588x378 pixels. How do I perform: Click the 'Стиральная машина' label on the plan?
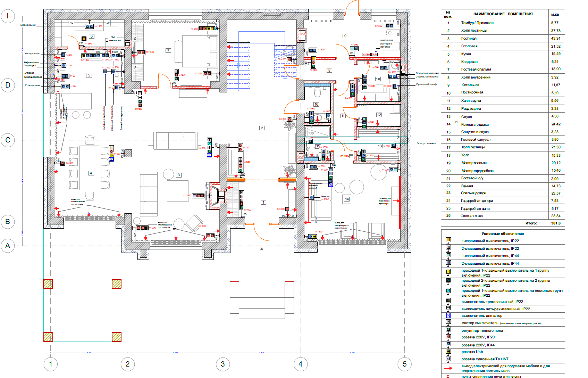point(427,73)
